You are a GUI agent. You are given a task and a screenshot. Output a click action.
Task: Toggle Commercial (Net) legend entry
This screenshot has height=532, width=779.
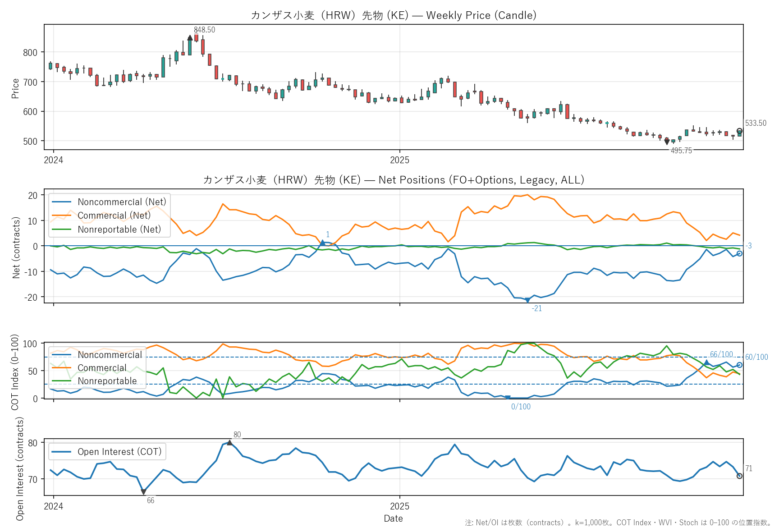point(114,216)
